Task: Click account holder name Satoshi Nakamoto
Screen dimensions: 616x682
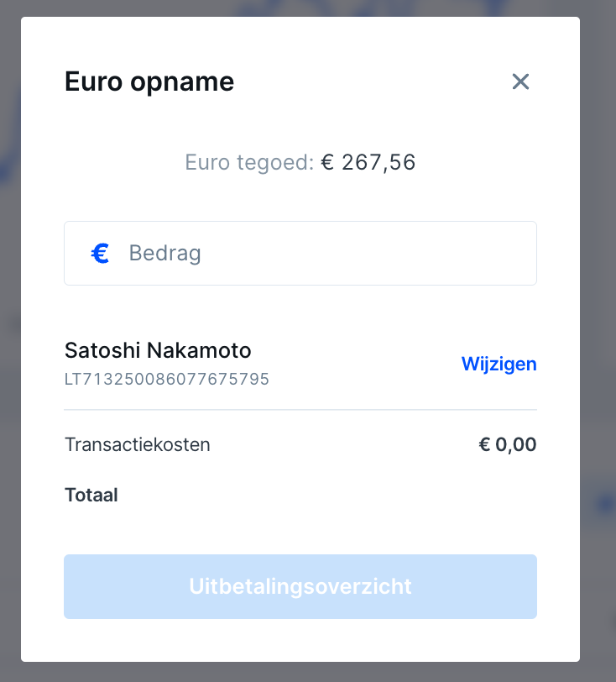Action: [158, 350]
